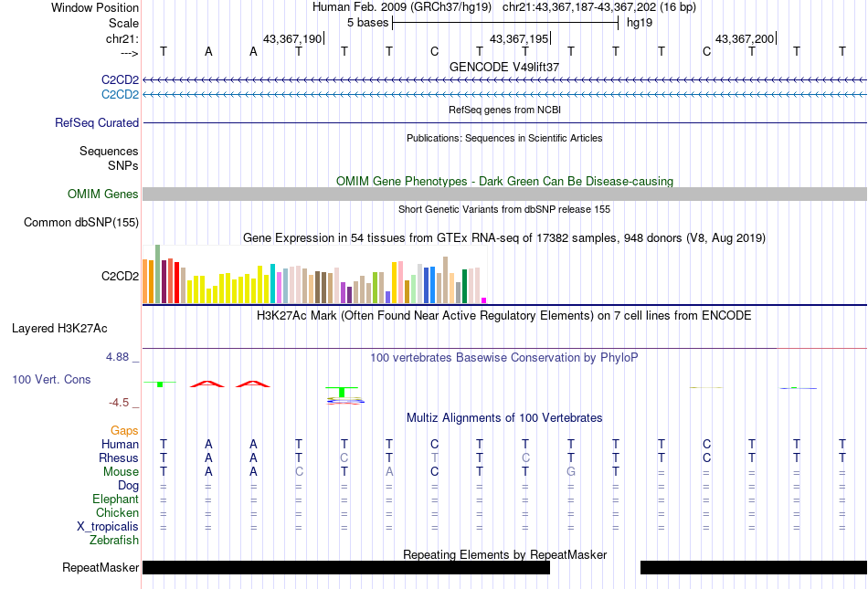Click the chr21: base position label
The image size is (868, 589).
[122, 38]
